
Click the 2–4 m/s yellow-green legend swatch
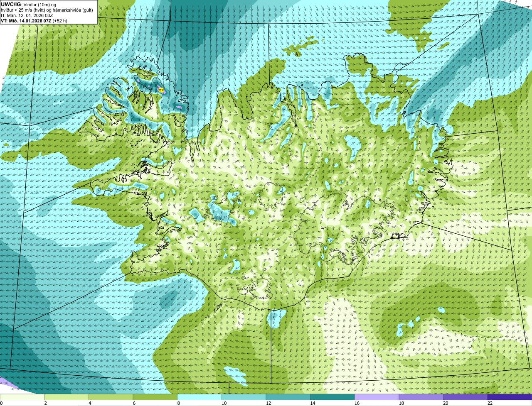pyautogui.click(x=66, y=397)
